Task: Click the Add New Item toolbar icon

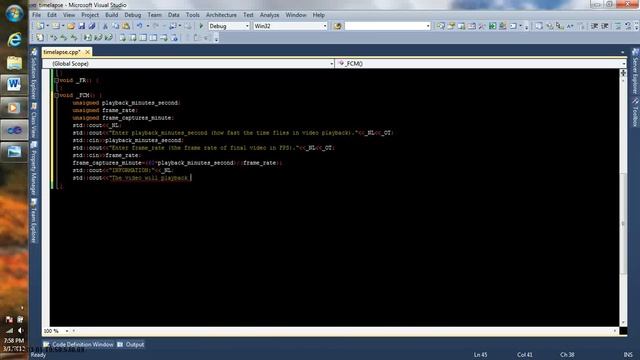Action: point(56,26)
